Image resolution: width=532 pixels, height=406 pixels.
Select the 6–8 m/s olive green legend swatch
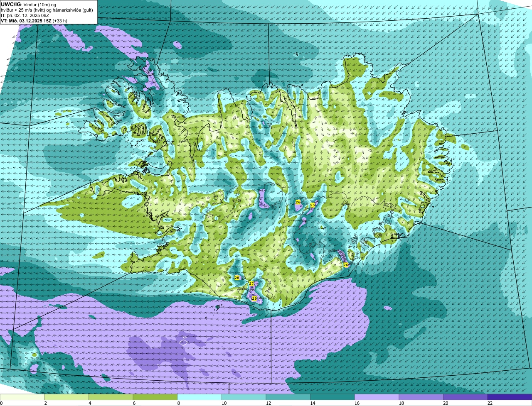[x=155, y=397]
